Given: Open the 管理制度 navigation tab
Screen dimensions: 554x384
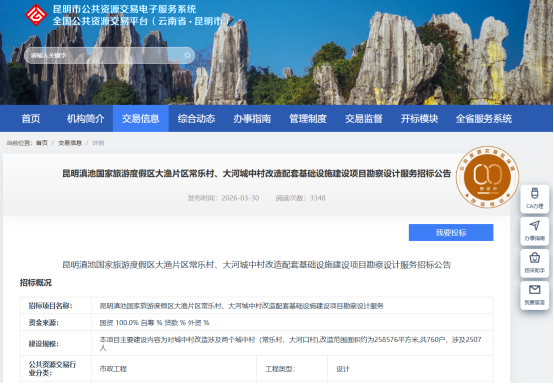Looking at the screenshot, I should coord(308,119).
